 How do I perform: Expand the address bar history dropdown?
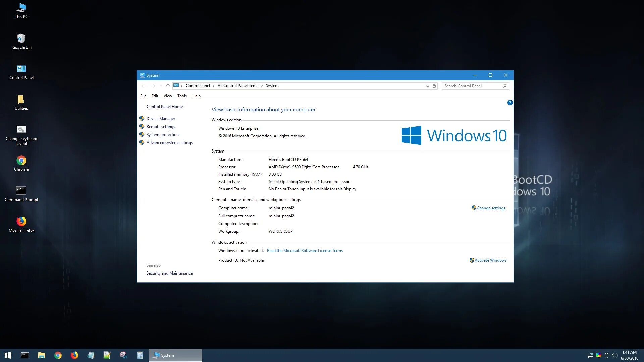[427, 86]
